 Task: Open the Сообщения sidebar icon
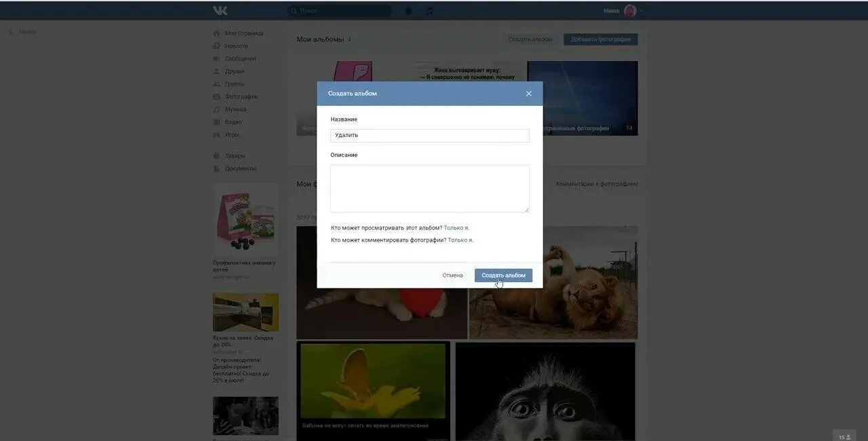pyautogui.click(x=217, y=58)
